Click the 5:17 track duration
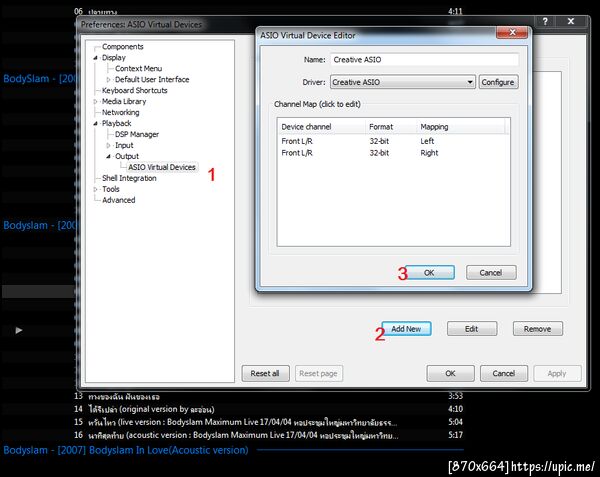 (x=455, y=435)
